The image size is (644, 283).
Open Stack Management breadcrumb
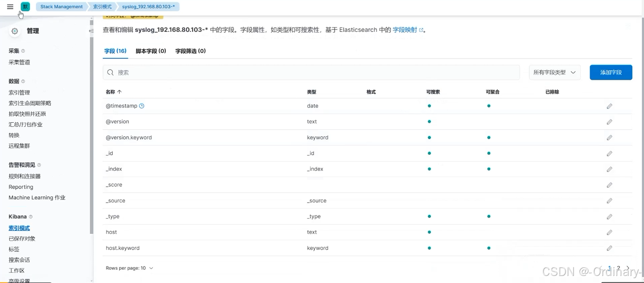61,7
